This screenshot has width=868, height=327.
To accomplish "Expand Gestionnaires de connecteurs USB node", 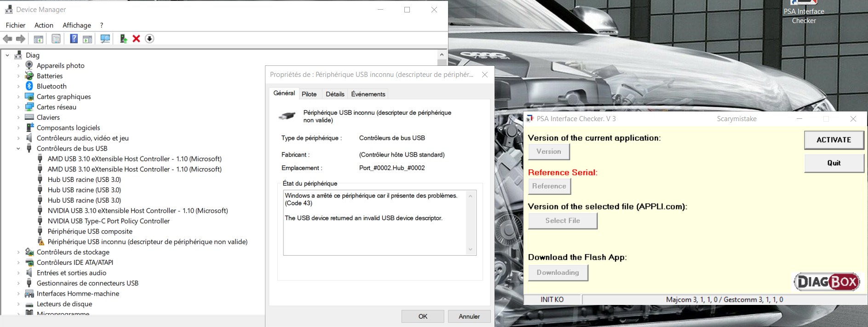I will pyautogui.click(x=18, y=283).
